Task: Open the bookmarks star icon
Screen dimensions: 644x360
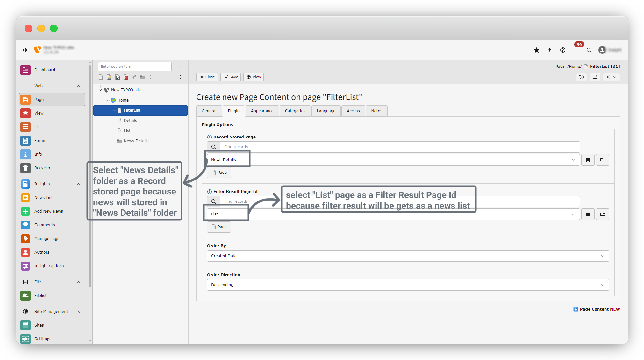Action: pyautogui.click(x=537, y=50)
